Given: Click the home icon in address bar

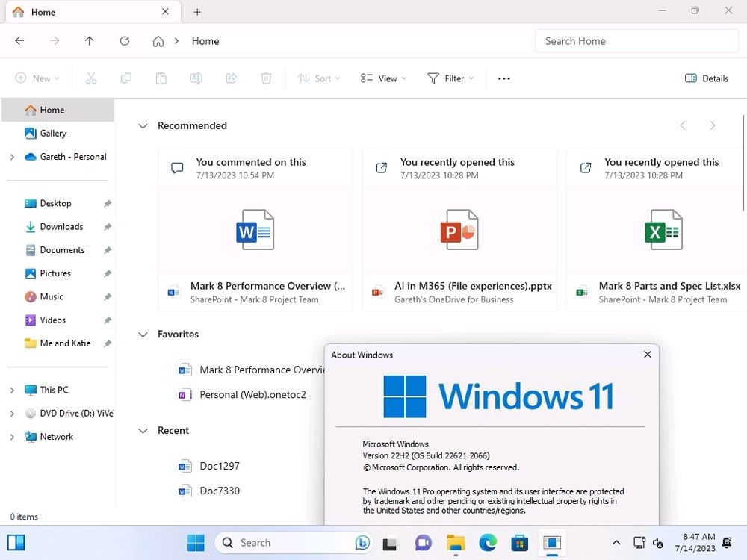Looking at the screenshot, I should pyautogui.click(x=158, y=41).
